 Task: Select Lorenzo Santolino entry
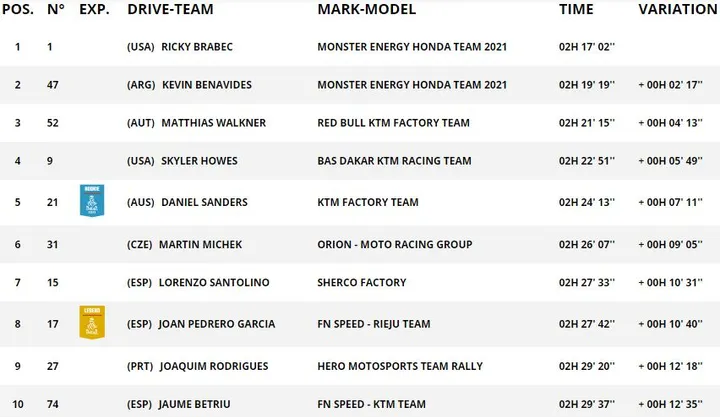pos(214,282)
